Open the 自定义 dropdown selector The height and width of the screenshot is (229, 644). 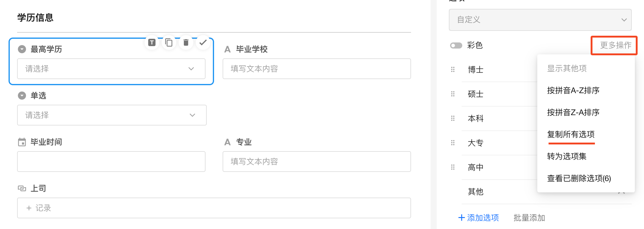point(540,20)
